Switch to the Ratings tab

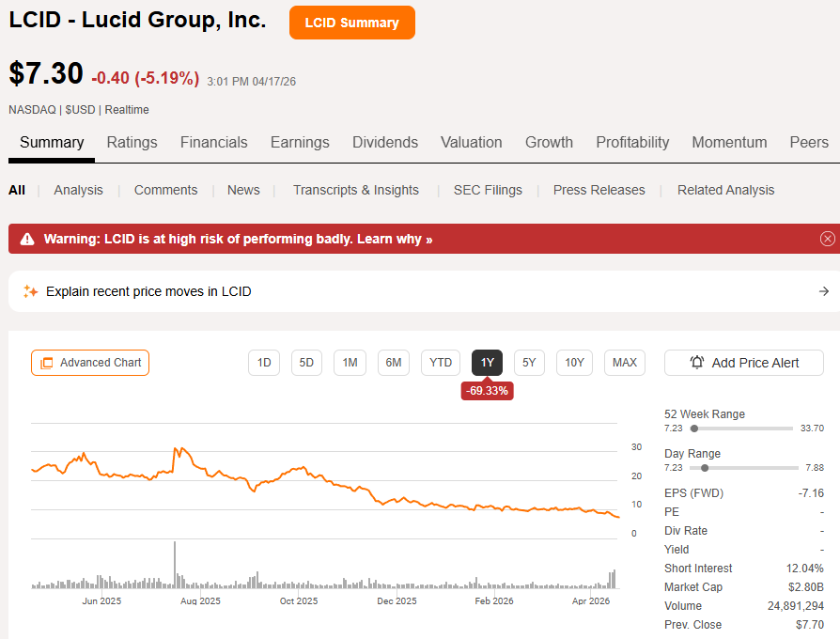click(x=132, y=143)
